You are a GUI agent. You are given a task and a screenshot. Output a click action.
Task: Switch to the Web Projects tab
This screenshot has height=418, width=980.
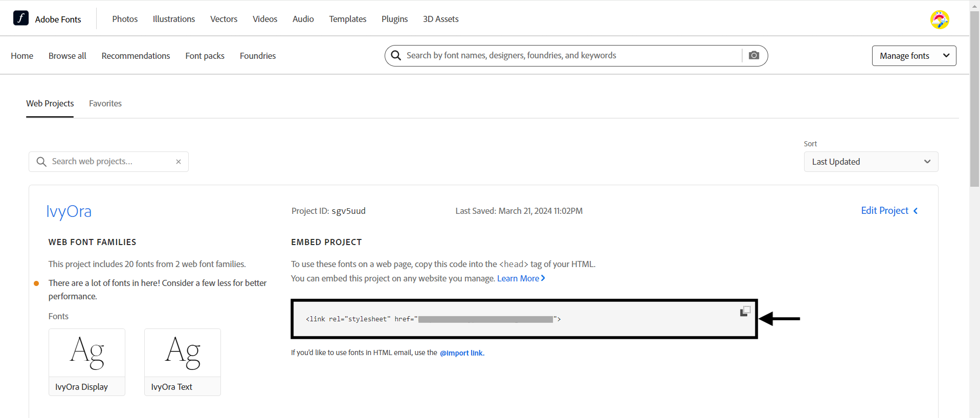tap(50, 103)
